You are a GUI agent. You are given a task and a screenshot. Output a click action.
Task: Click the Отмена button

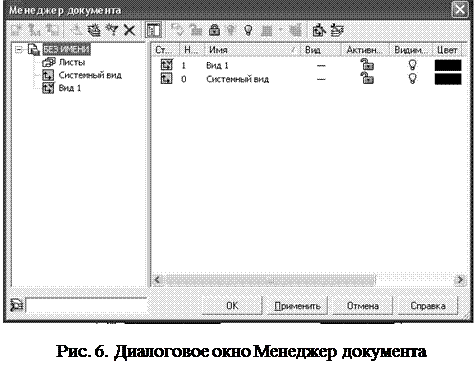point(363,306)
